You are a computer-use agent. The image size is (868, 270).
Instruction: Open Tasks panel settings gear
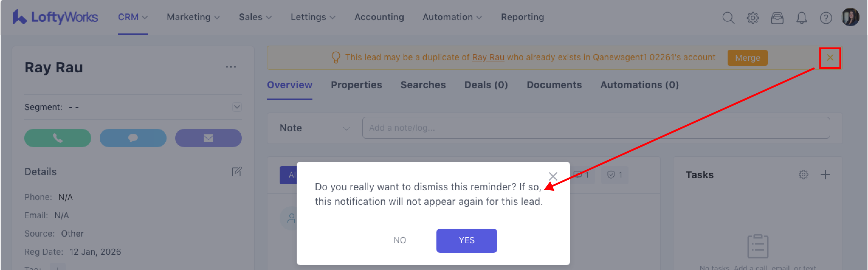click(x=803, y=175)
